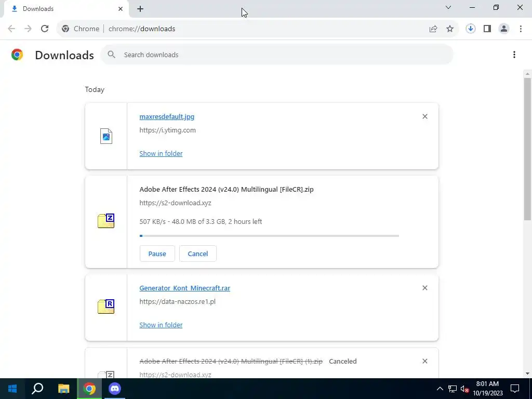Click the image file icon for maxresdefault.jpg
Screen dimensions: 532x399
(x=106, y=136)
